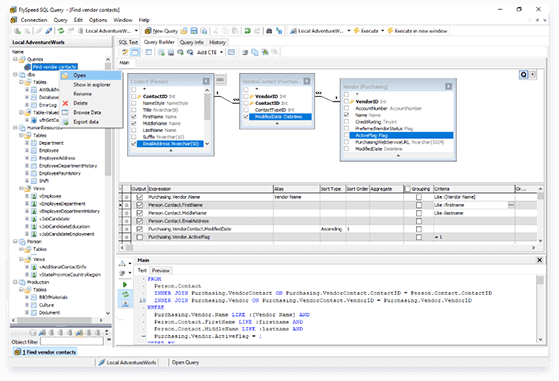Toggle ContactID checkbox in Contact table

[134, 96]
